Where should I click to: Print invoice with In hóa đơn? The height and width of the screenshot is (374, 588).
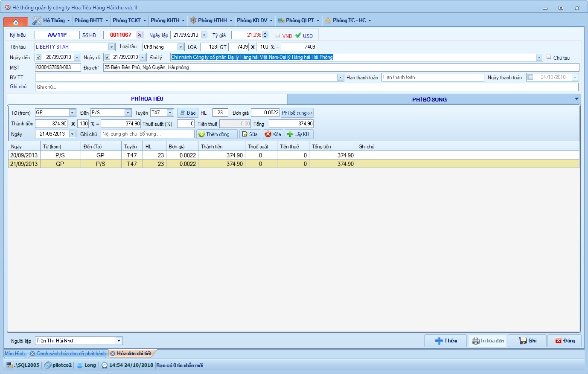pyautogui.click(x=488, y=341)
